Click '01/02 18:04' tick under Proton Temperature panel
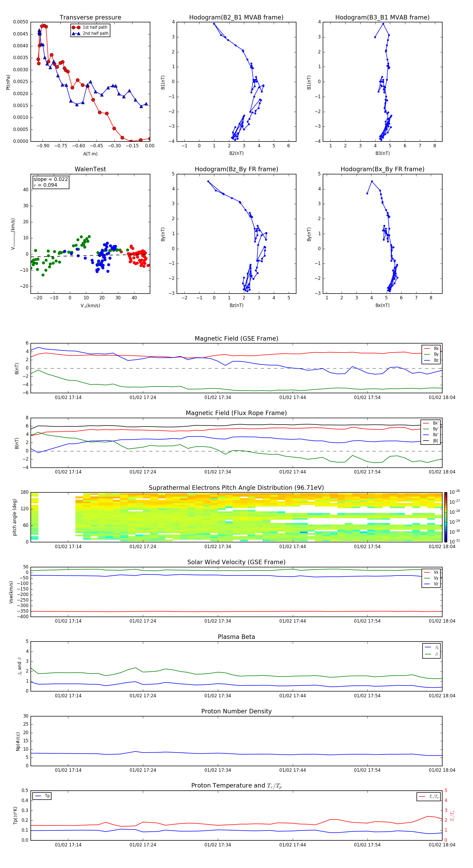Image resolution: width=473 pixels, height=868 pixels. (442, 845)
